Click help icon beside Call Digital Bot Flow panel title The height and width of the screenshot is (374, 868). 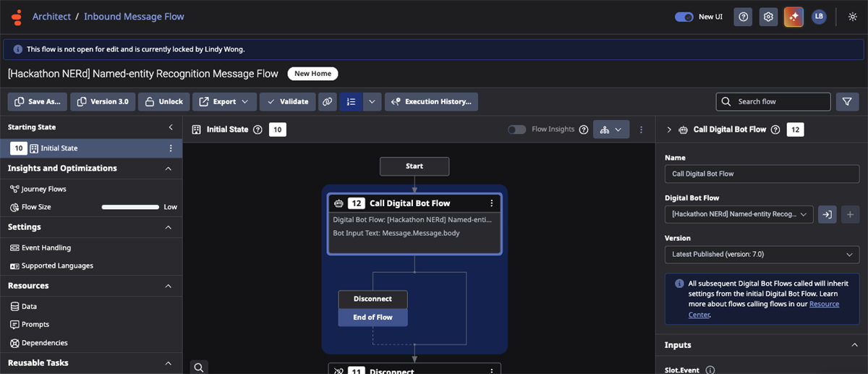click(x=775, y=129)
